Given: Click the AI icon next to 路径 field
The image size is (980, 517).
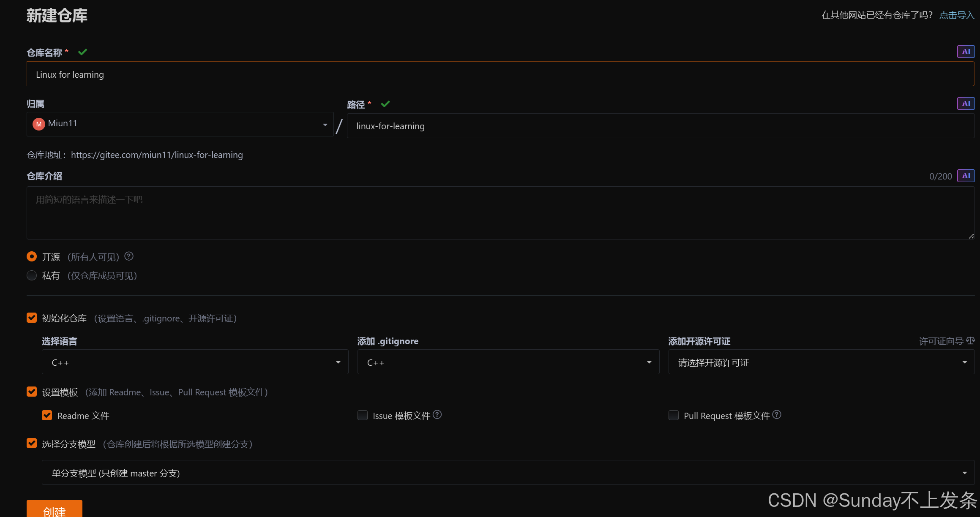Looking at the screenshot, I should pos(966,103).
